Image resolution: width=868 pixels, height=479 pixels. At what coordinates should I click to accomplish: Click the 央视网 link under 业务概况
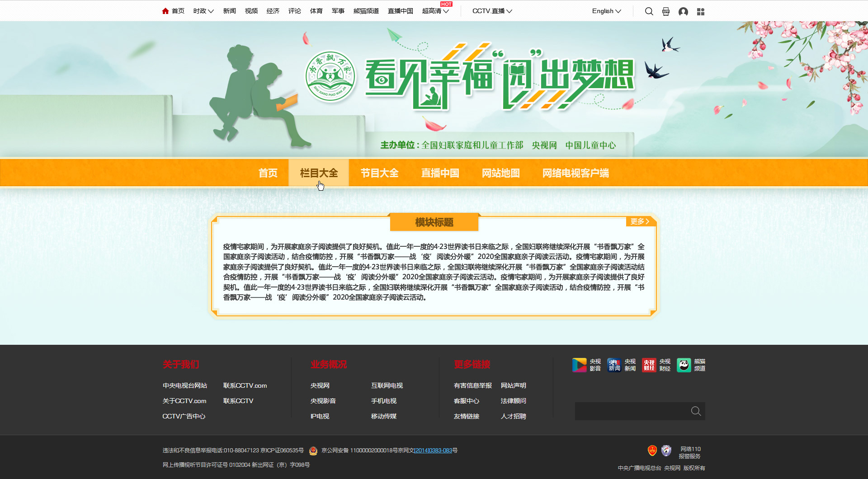(x=320, y=385)
